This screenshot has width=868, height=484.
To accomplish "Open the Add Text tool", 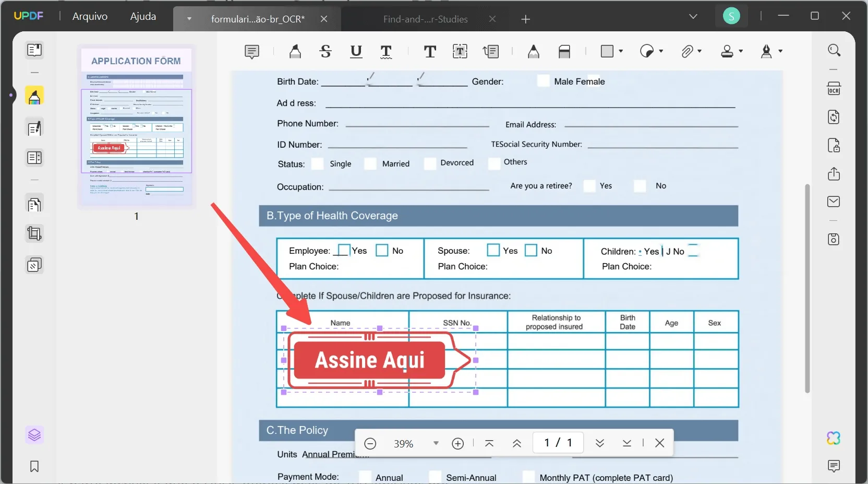I will coord(429,51).
